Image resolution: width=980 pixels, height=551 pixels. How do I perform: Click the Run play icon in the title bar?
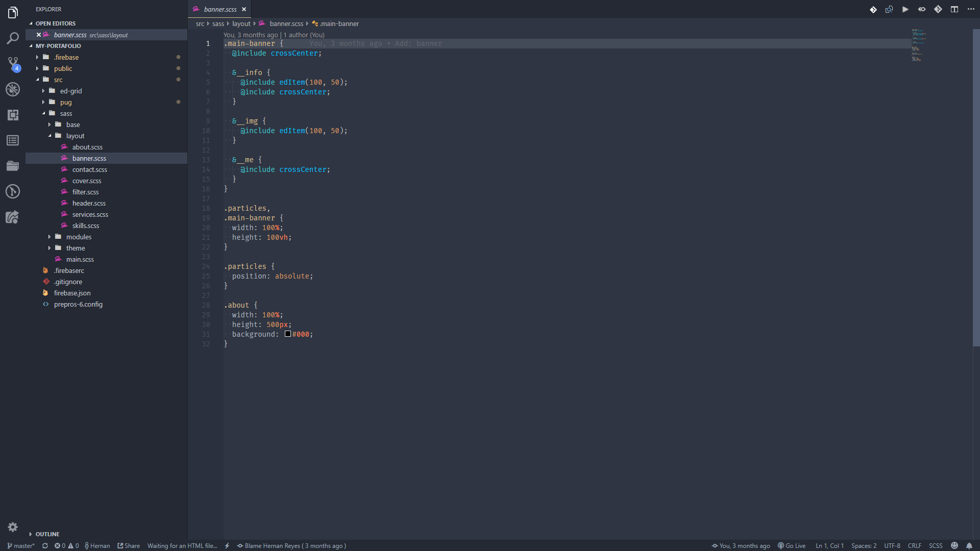(905, 9)
